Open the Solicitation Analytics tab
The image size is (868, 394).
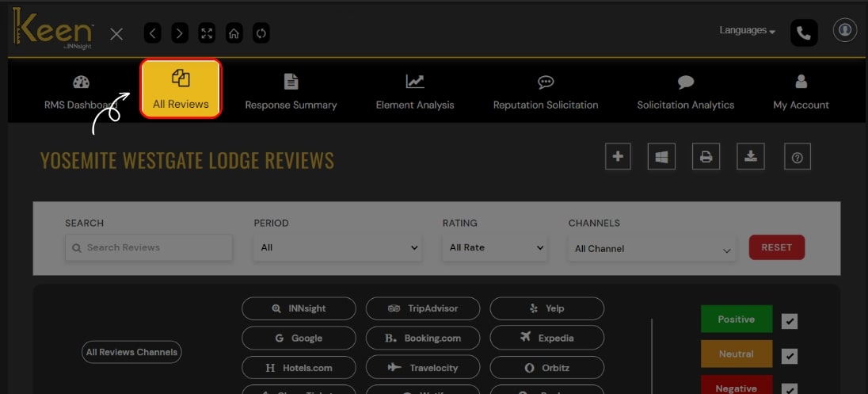coord(685,91)
